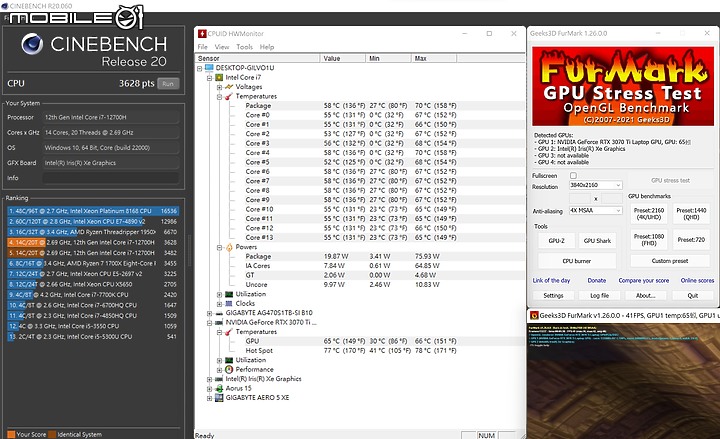720x439 pixels.
Task: Expand the Aorus 15 battery node
Action: click(209, 388)
